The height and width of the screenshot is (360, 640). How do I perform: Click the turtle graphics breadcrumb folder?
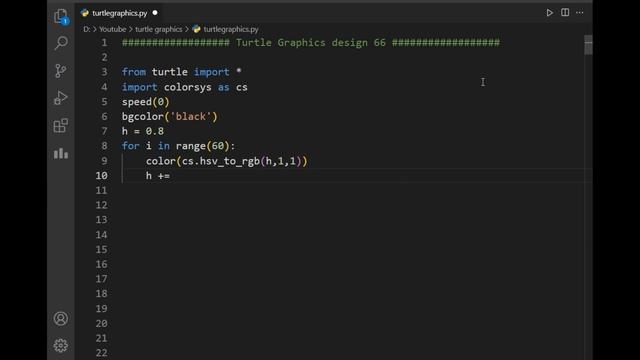(159, 29)
